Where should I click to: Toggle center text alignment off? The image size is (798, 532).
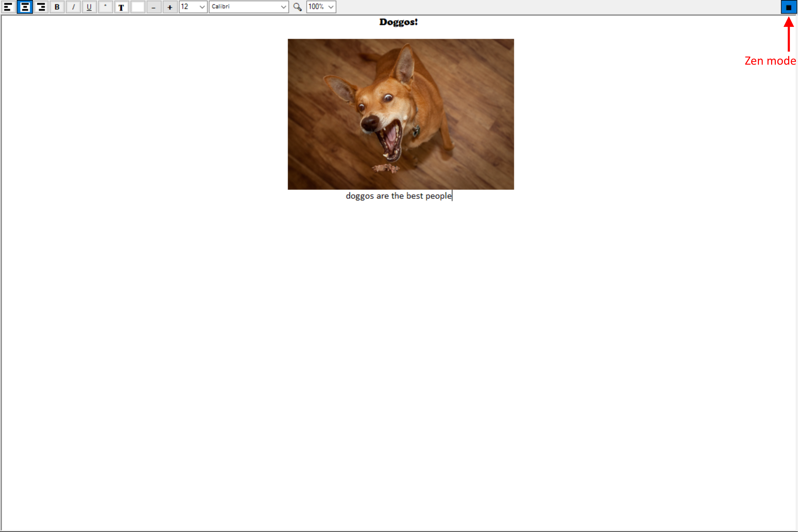click(24, 7)
